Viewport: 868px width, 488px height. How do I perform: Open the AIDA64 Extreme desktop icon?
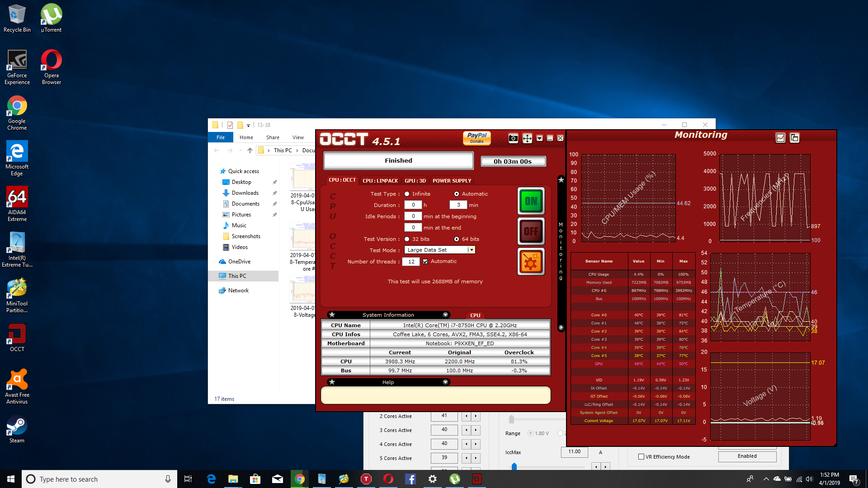coord(17,204)
